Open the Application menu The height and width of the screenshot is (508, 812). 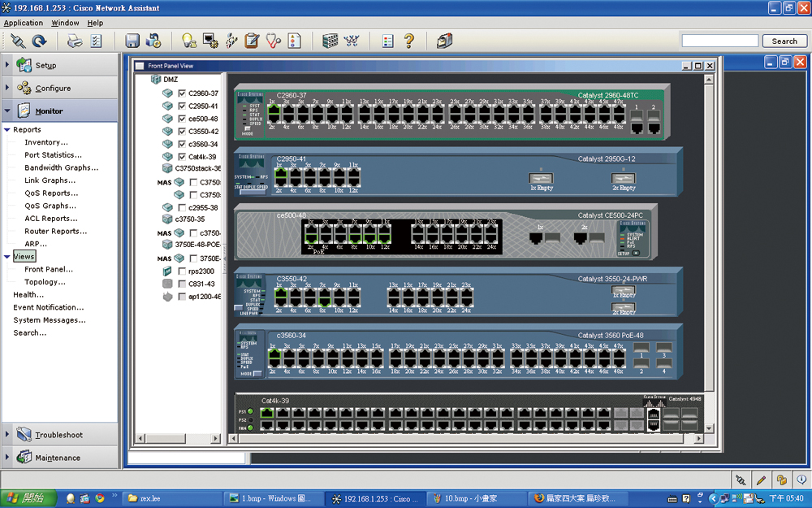(24, 23)
